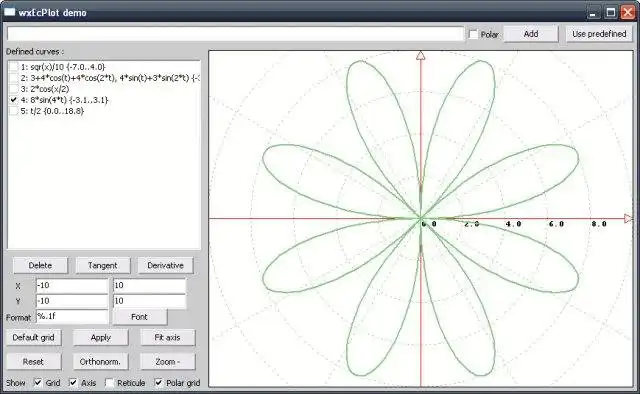
Task: Check curve 1: sqr(x)/10
Action: (14, 67)
